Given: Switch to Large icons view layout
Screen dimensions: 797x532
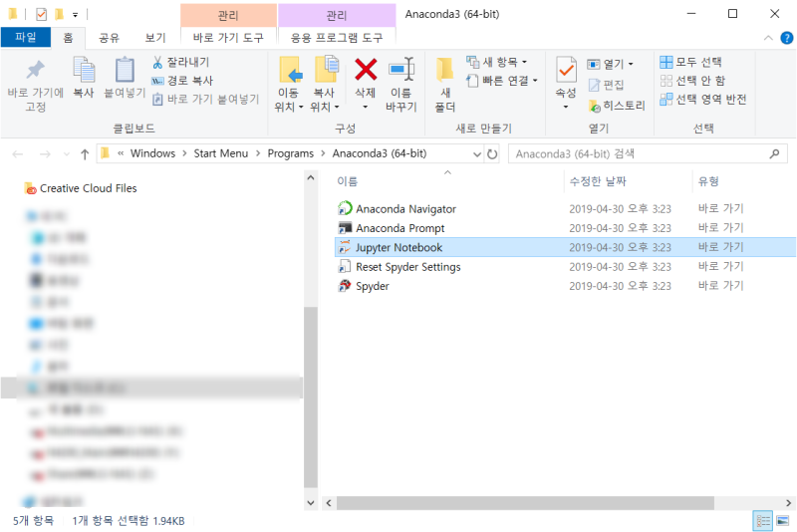Looking at the screenshot, I should pos(783,521).
